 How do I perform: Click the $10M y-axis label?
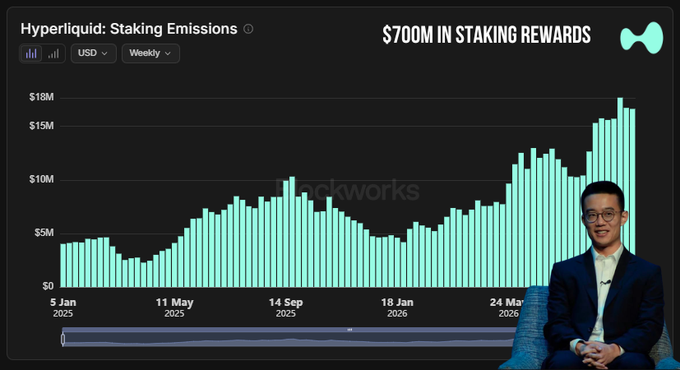(42, 179)
